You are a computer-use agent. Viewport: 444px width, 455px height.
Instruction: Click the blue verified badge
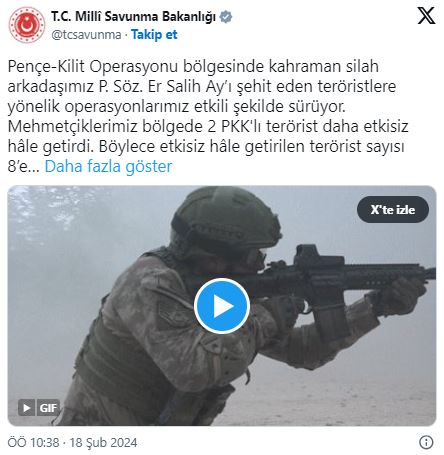coord(226,17)
